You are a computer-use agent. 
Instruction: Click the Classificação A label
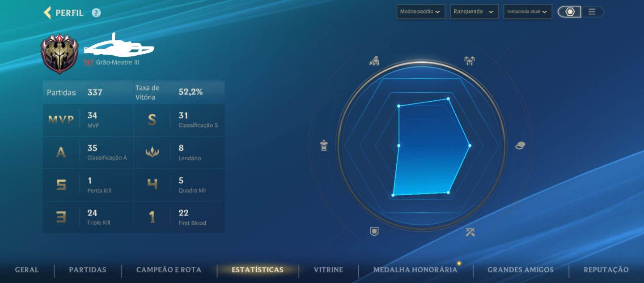[x=107, y=158]
